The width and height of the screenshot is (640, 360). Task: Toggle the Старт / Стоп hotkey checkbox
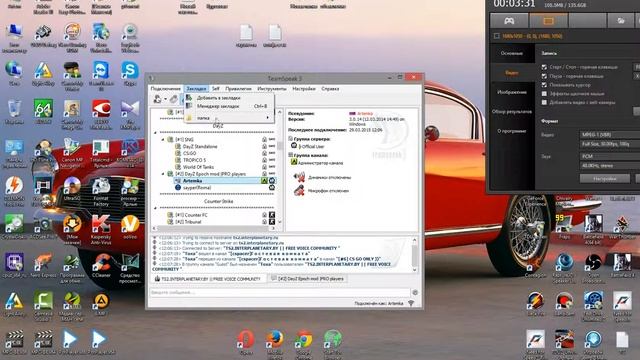tap(544, 67)
